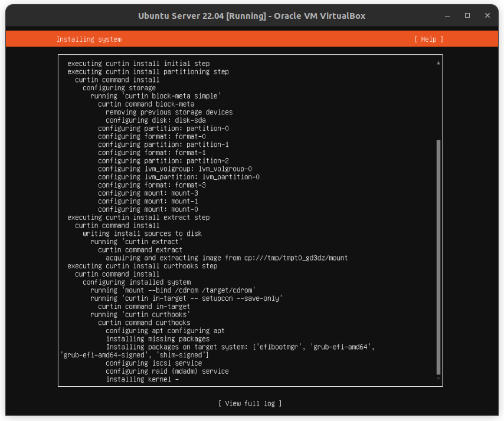Open the Help menu in installer header
The image size is (504, 421).
coord(428,39)
